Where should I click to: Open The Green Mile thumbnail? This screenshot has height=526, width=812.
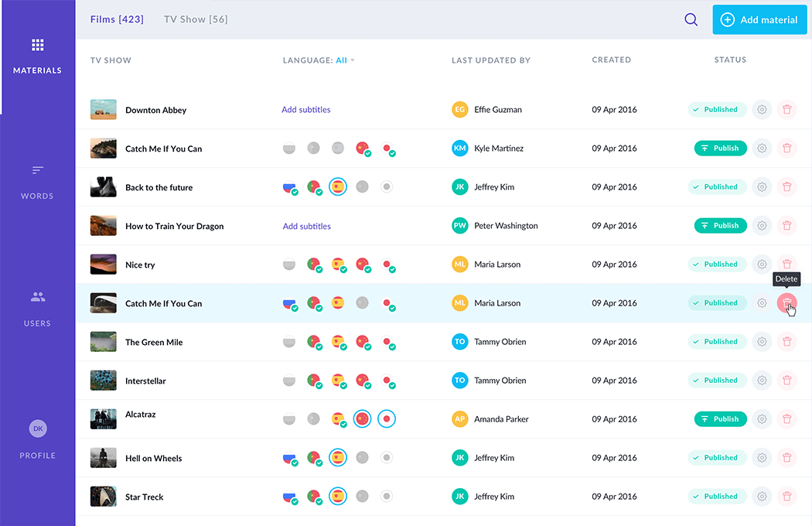pos(103,341)
